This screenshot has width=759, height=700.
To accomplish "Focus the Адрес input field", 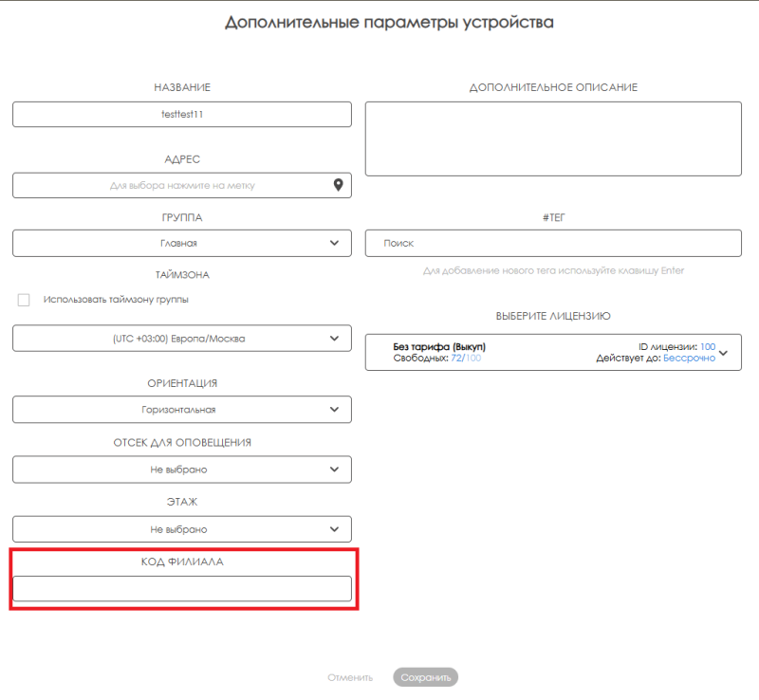I will coord(171,186).
